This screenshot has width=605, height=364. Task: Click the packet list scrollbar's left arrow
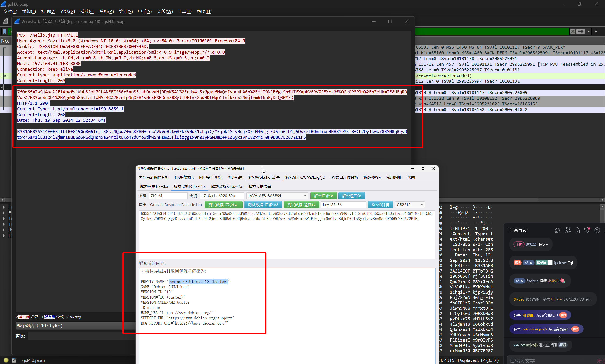point(2,200)
